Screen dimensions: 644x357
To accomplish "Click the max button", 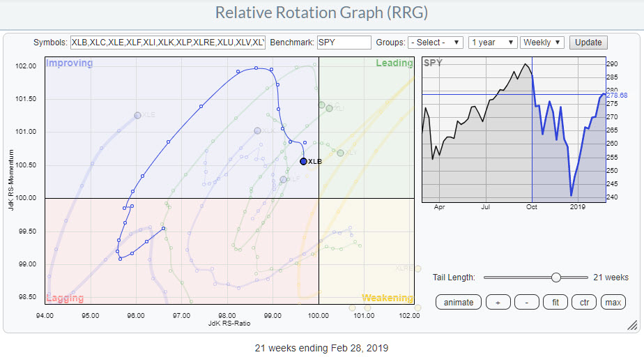I will point(613,303).
